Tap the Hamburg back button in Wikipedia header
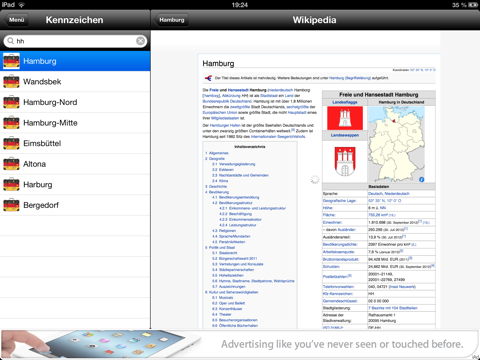480x360 pixels. 171,20
